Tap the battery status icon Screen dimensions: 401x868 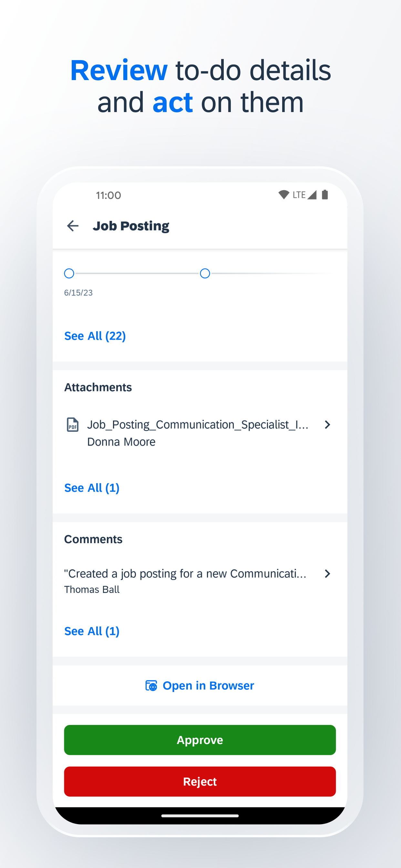325,194
